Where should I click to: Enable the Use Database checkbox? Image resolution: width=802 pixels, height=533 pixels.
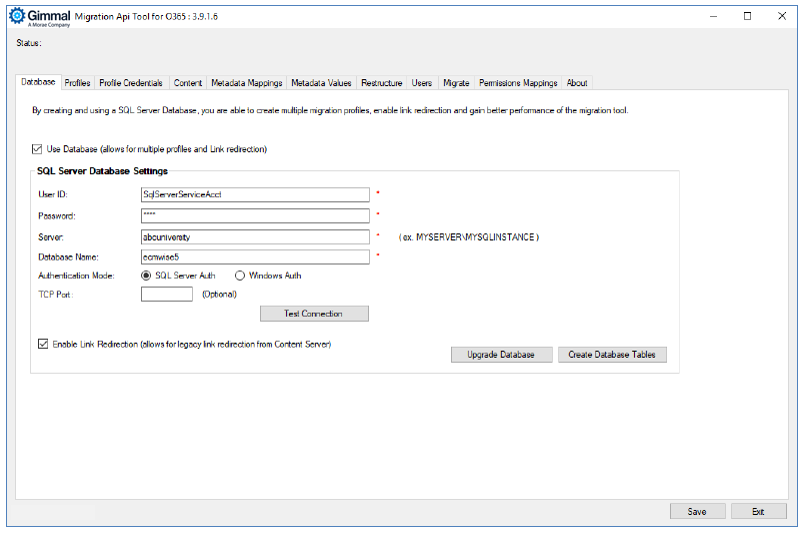pos(39,149)
